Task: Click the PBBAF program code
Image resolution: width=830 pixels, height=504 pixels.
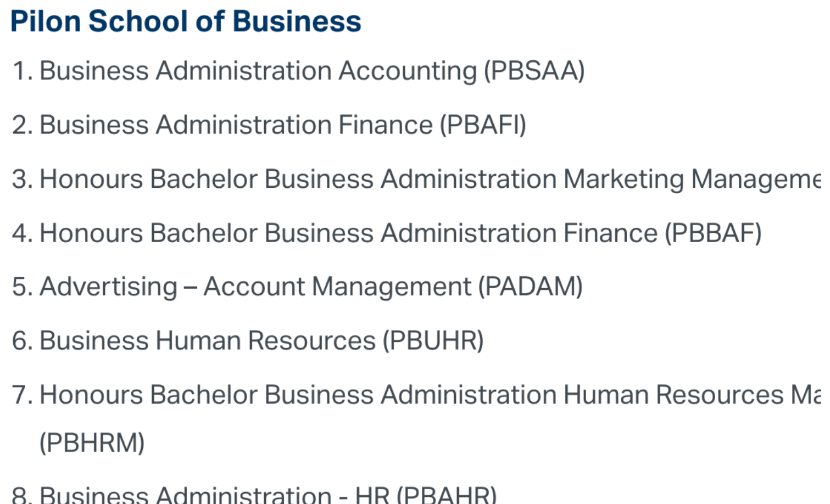Action: pos(713,233)
